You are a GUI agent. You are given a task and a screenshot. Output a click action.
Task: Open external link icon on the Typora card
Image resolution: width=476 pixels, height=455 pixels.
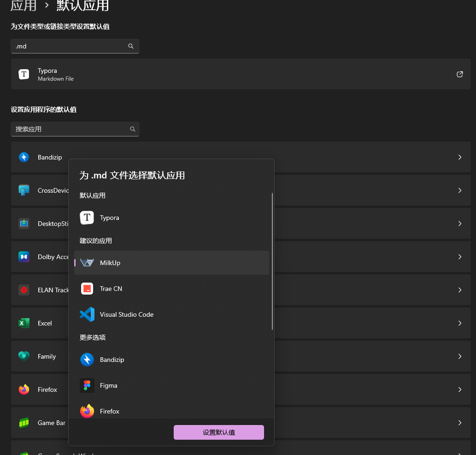459,74
